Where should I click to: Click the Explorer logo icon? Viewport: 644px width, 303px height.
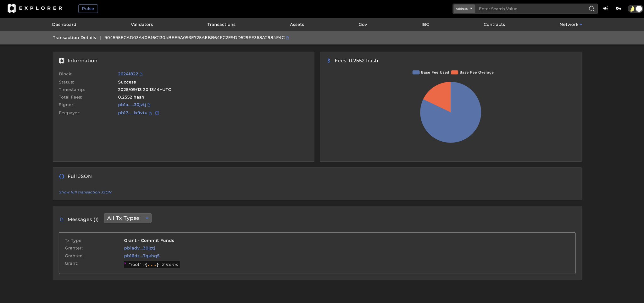pyautogui.click(x=12, y=8)
